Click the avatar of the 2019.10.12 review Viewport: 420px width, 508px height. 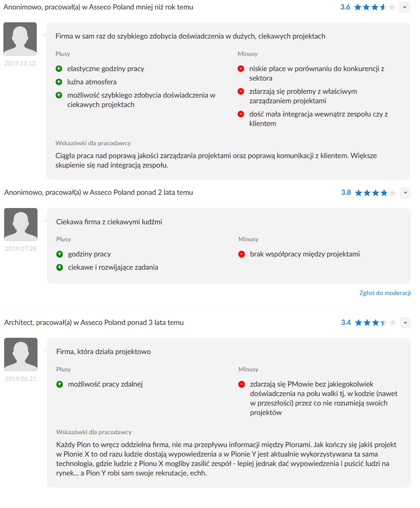tap(20, 39)
